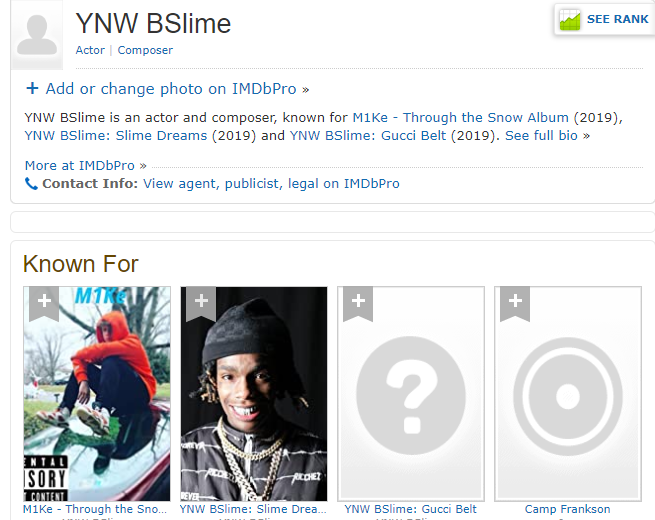Click View agent, publicist, legal on IMDbPro
655x520 pixels.
(271, 184)
